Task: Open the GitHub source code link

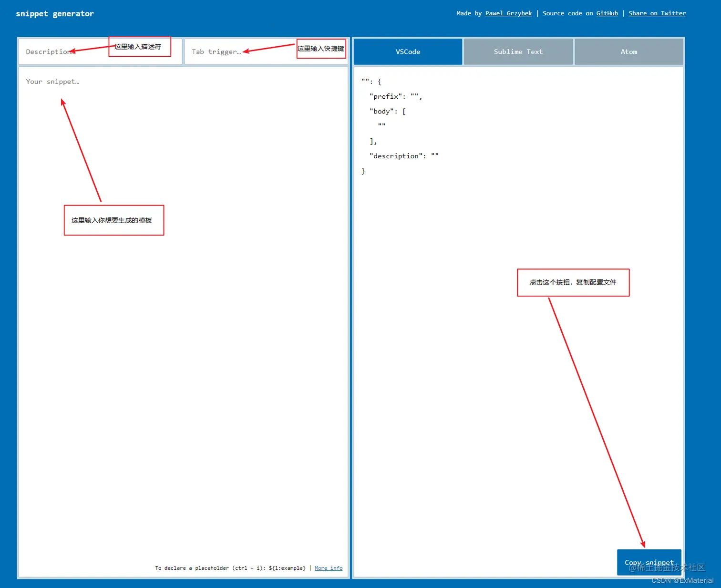Action: [x=607, y=13]
